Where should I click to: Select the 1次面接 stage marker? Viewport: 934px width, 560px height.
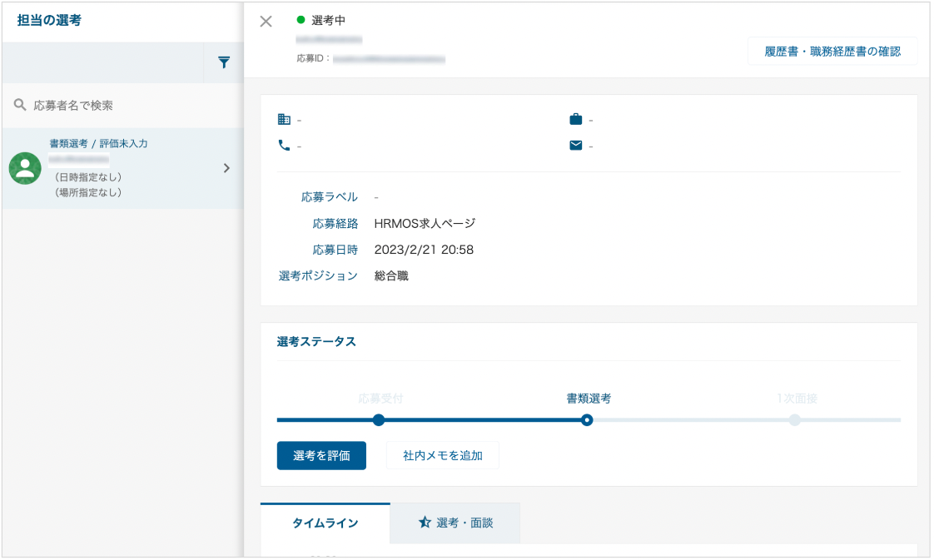[795, 420]
